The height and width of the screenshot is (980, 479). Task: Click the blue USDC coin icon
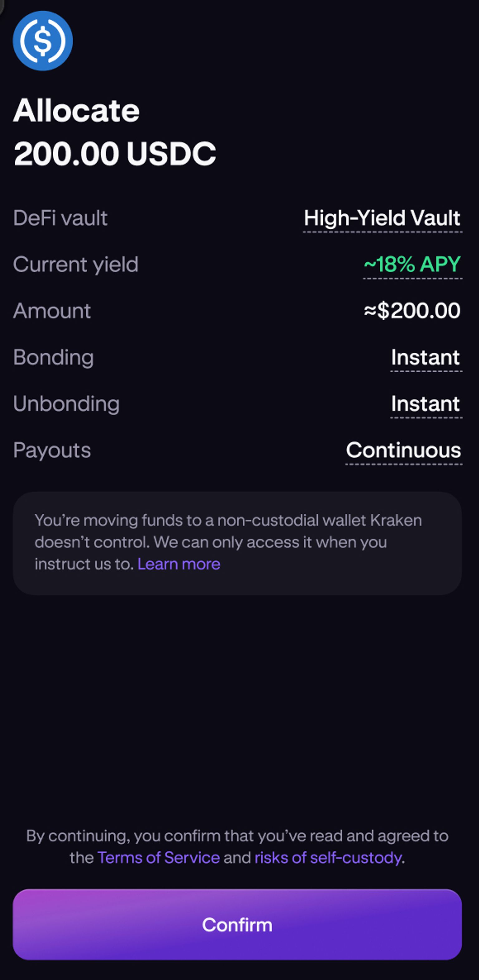pos(43,41)
